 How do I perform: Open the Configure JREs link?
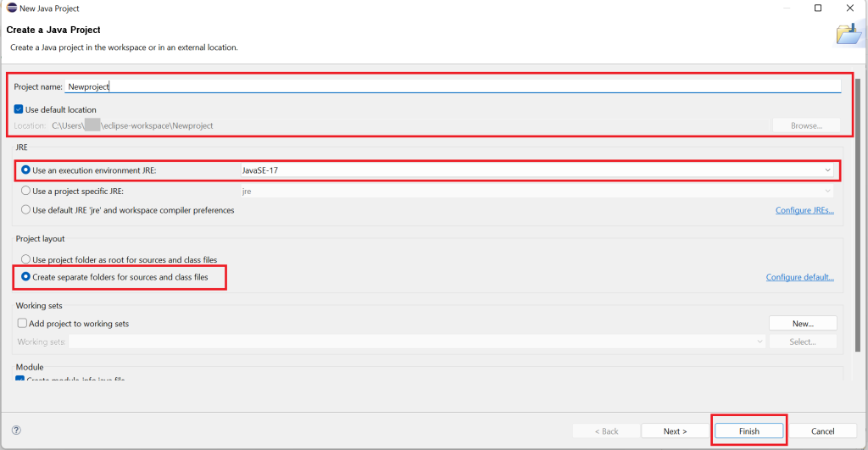[x=804, y=210]
